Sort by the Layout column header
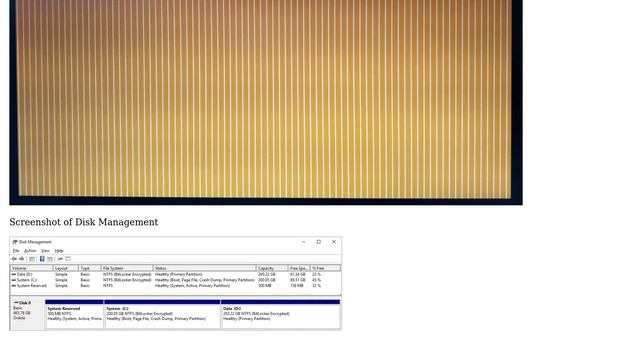 tap(66, 268)
